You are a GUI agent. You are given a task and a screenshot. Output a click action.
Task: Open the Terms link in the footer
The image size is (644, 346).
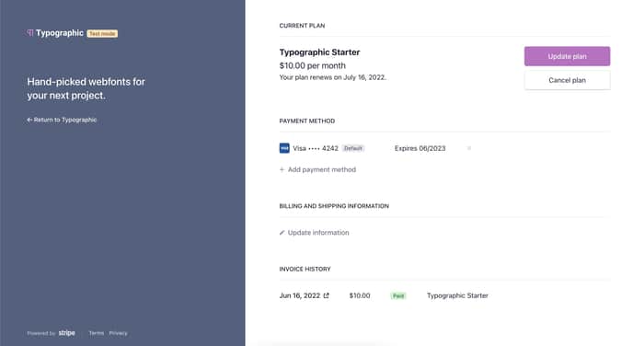pos(97,333)
